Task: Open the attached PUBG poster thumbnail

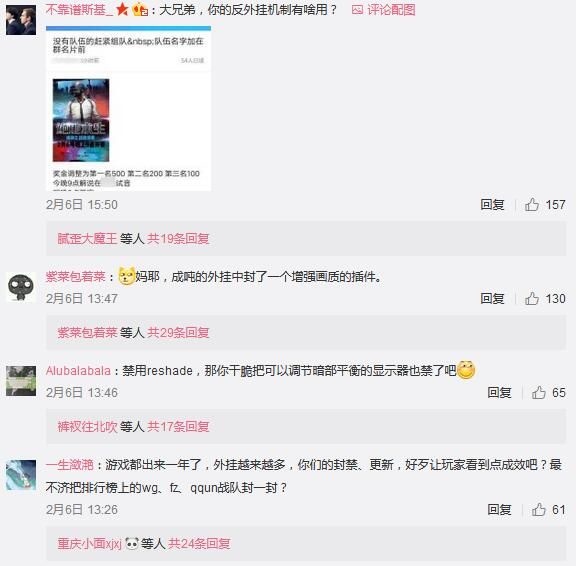Action: (x=81, y=120)
